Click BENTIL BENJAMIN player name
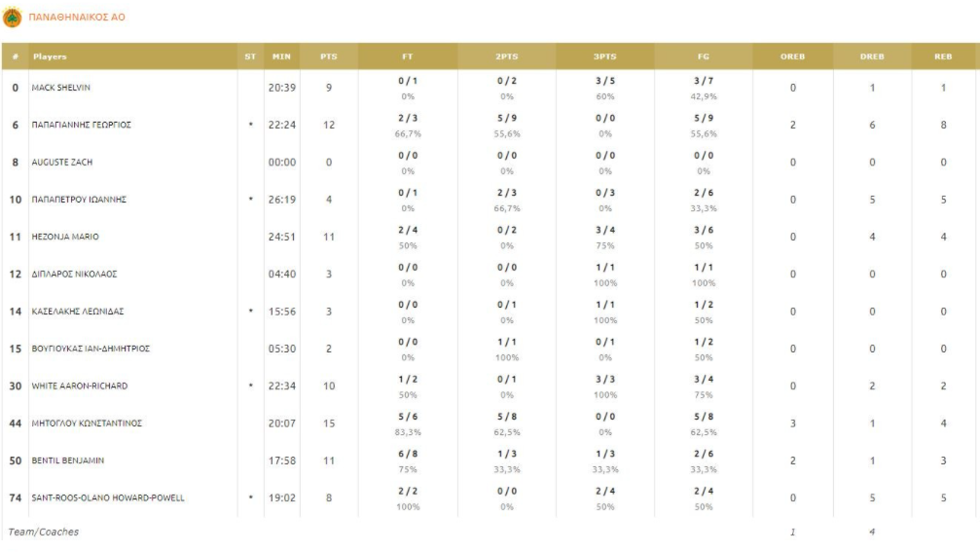Image resolution: width=980 pixels, height=552 pixels. click(x=68, y=460)
